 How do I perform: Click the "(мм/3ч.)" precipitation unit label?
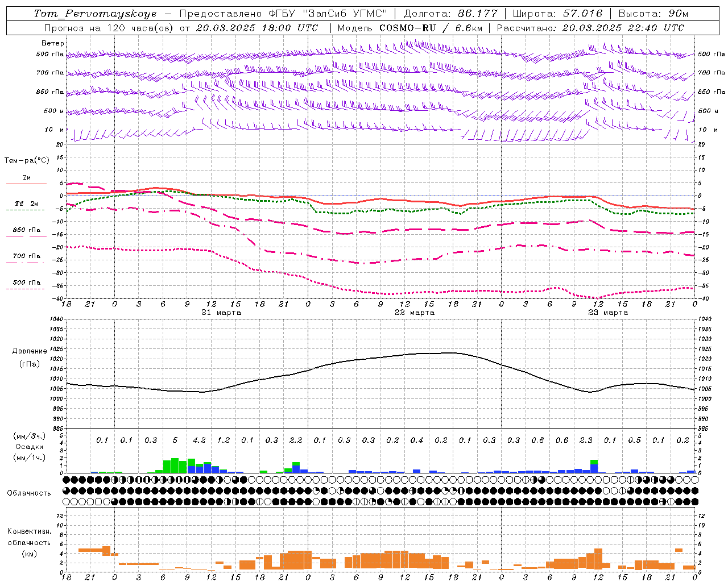click(x=30, y=436)
